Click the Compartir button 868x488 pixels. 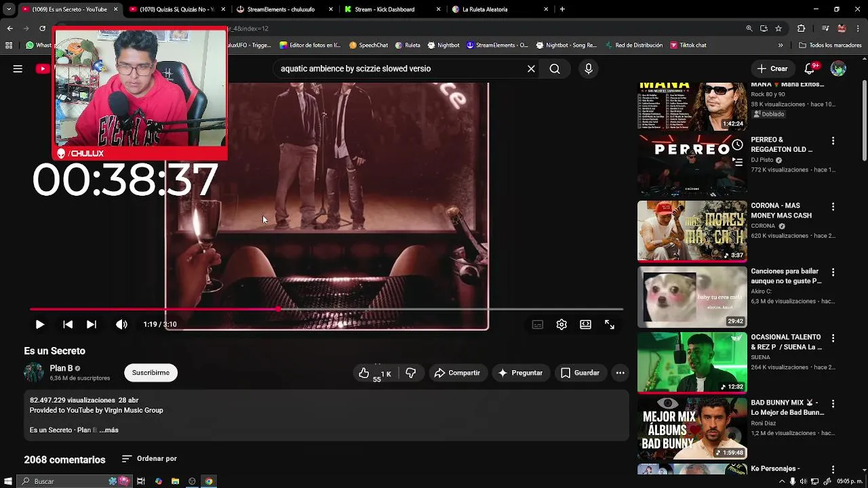[x=457, y=373]
